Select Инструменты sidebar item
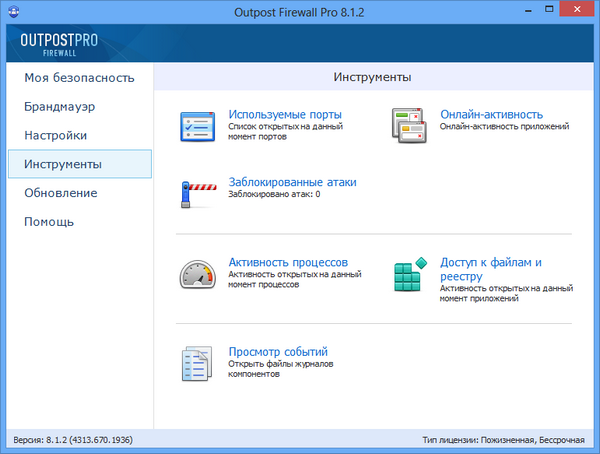This screenshot has width=600, height=454. pyautogui.click(x=64, y=164)
